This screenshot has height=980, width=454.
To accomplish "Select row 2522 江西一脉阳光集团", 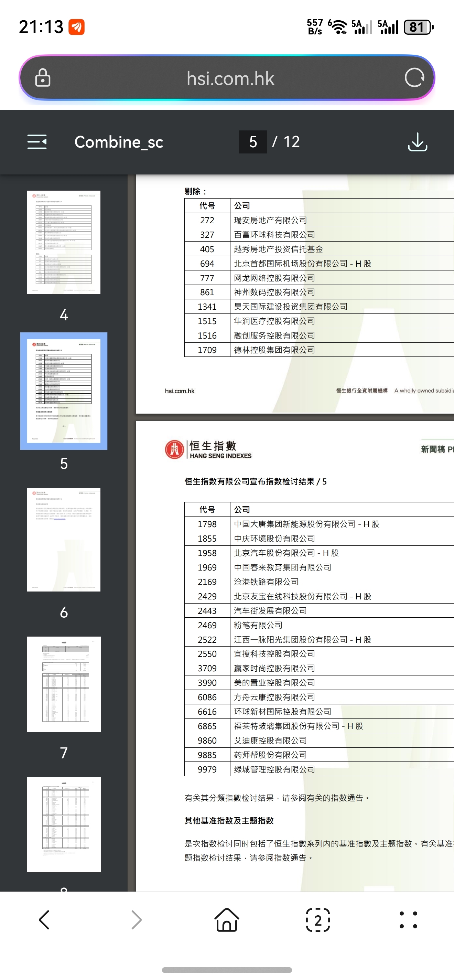I will click(x=319, y=639).
